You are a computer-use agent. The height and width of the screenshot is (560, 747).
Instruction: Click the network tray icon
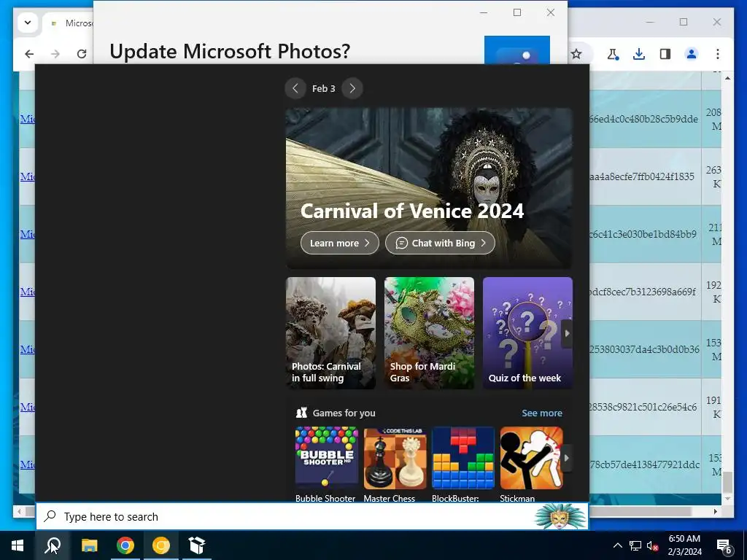635,545
